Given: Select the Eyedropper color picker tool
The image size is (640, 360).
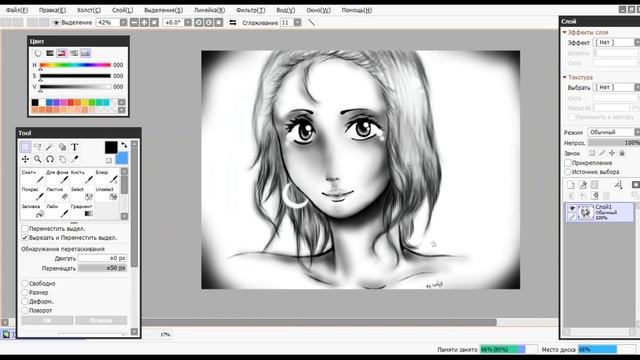Looking at the screenshot, I should (74, 159).
